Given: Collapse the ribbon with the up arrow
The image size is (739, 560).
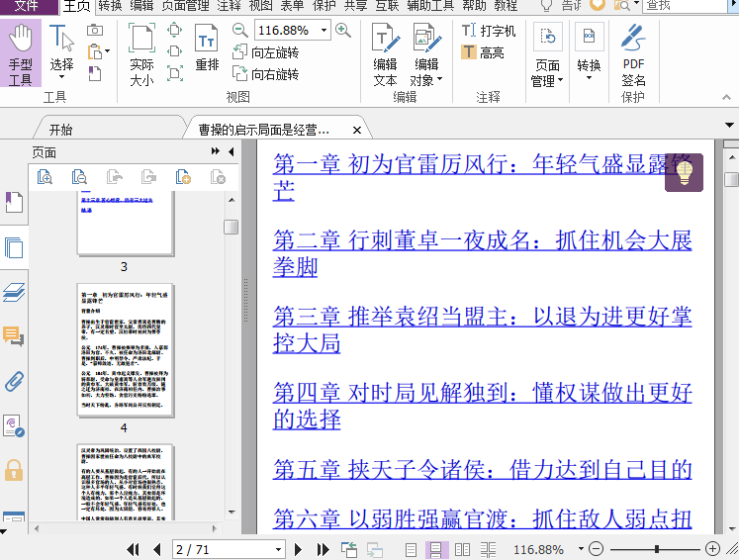Looking at the screenshot, I should coord(726,97).
